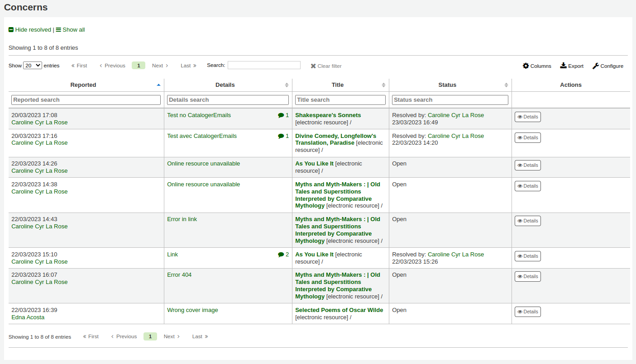Go to Last page in top pagination
This screenshot has width=636, height=364.
pyautogui.click(x=188, y=66)
